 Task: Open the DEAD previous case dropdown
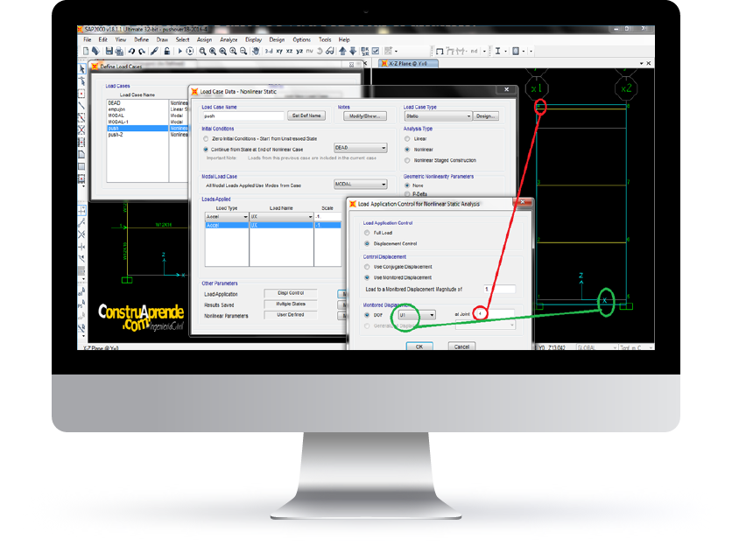[361, 148]
